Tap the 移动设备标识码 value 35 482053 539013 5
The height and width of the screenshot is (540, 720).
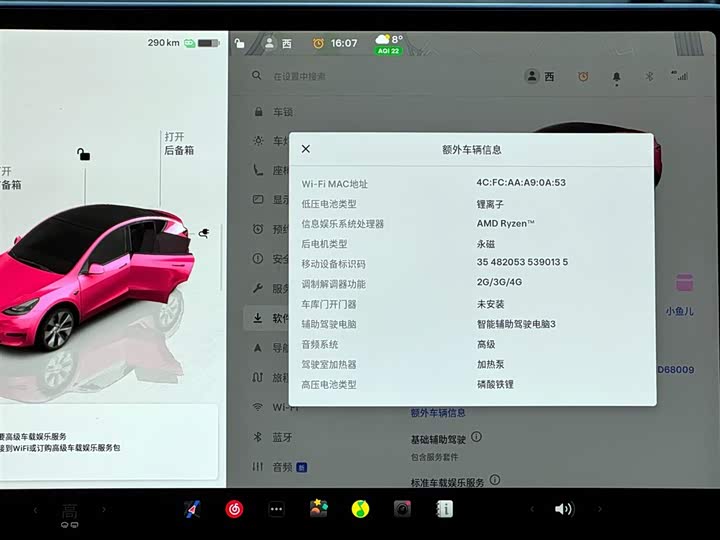[x=522, y=262]
